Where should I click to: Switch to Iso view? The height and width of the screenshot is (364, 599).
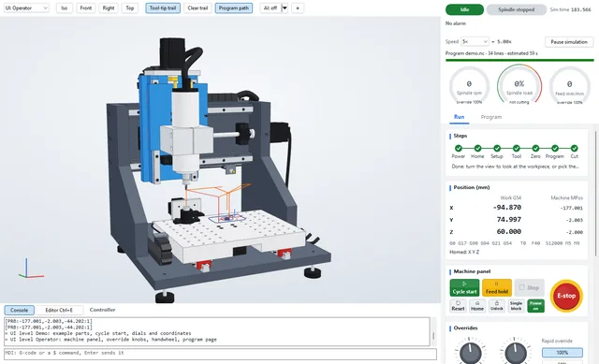65,8
